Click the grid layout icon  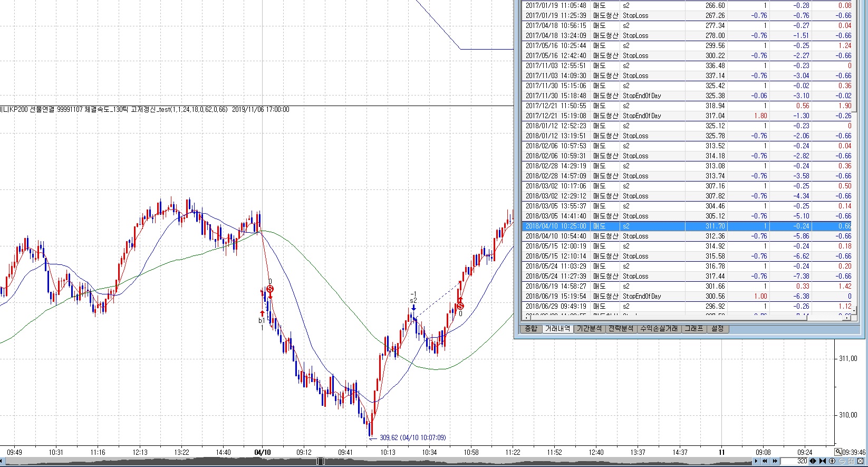[851, 461]
